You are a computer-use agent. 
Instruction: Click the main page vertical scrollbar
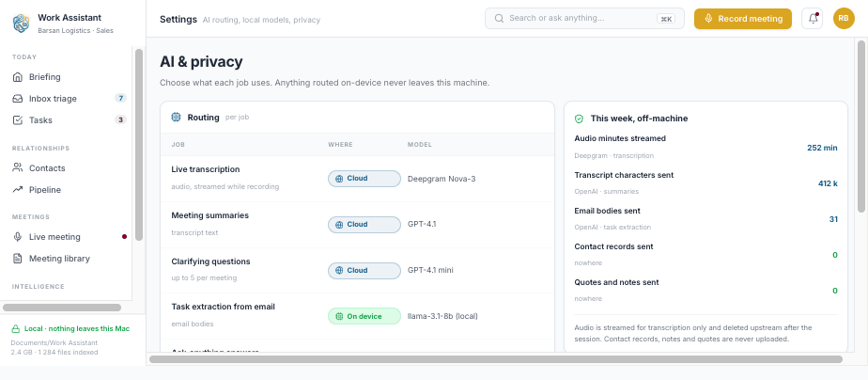(x=860, y=126)
